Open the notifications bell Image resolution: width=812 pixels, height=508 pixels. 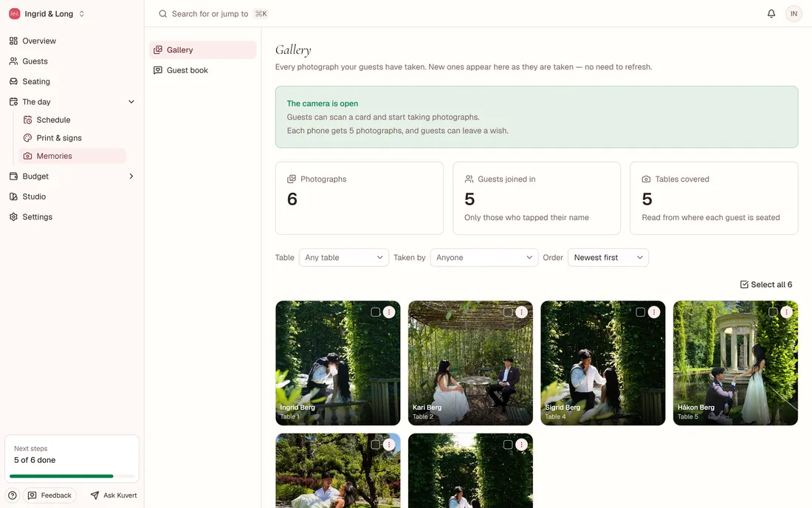[x=771, y=13]
